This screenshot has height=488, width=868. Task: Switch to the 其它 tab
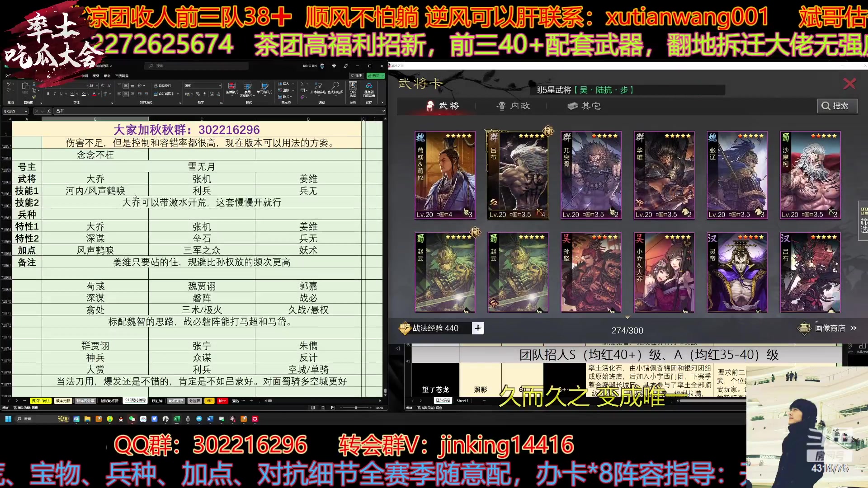[x=584, y=106]
